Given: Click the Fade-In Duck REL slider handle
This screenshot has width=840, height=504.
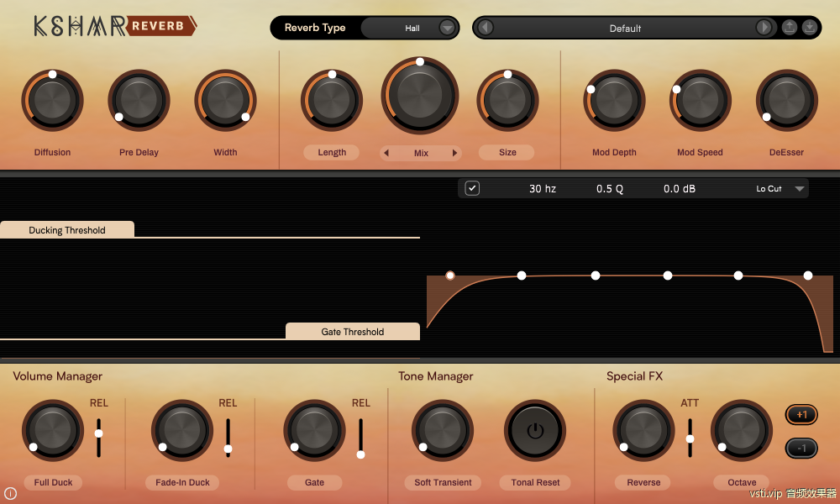Looking at the screenshot, I should [x=228, y=449].
